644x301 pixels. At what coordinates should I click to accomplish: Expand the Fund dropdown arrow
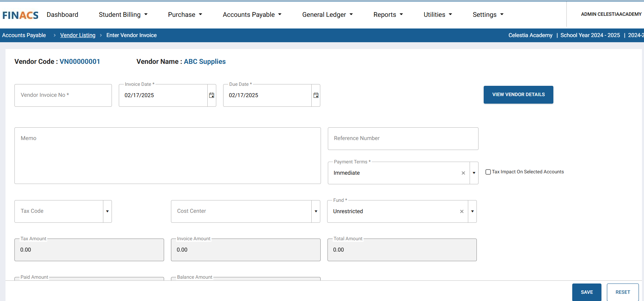coord(472,211)
